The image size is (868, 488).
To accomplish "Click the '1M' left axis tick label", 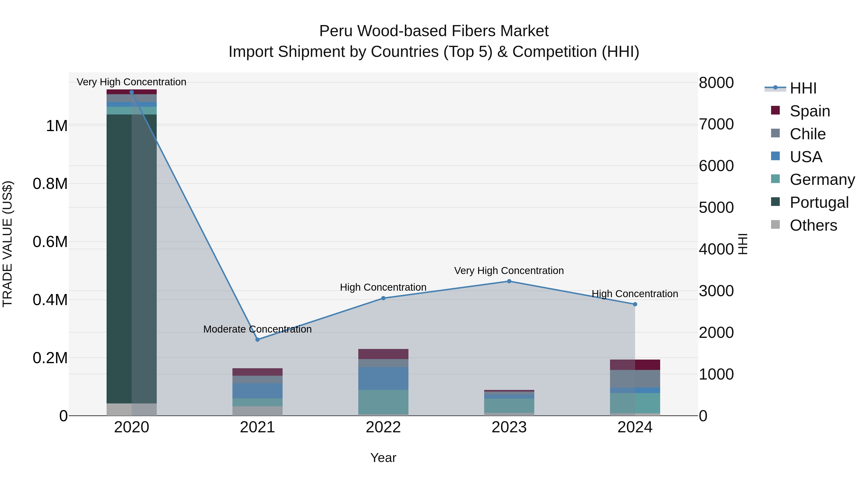I will [57, 126].
